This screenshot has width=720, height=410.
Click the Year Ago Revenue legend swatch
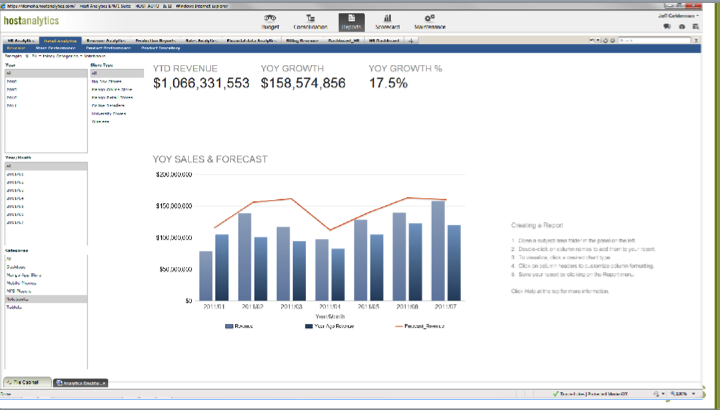pos(309,326)
